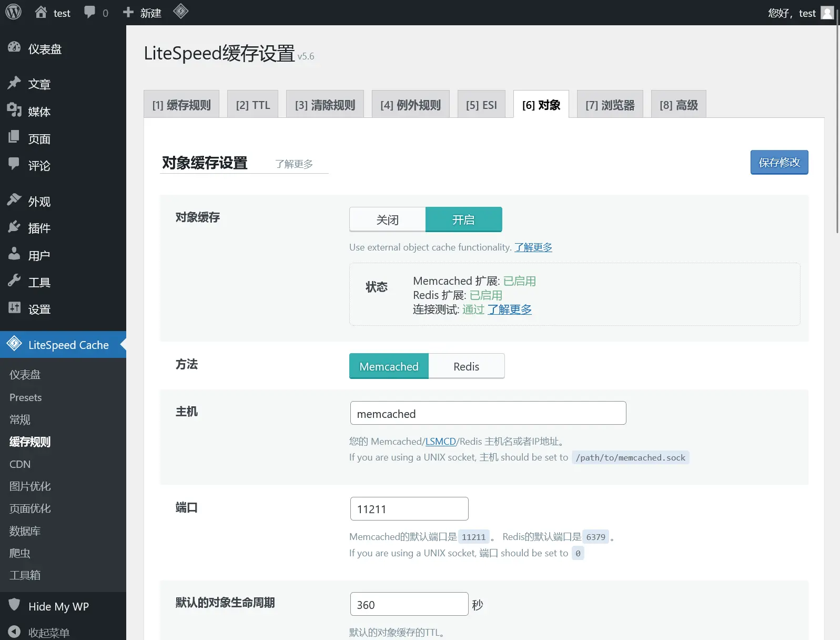
Task: Click the /path/to/memcached.sock code text
Action: click(x=631, y=457)
